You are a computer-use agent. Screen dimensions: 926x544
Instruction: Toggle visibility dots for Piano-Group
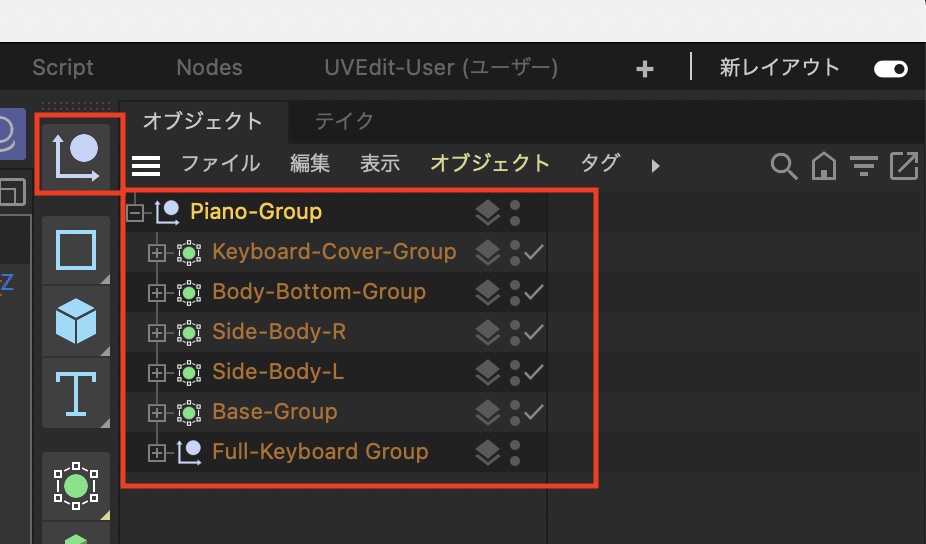pyautogui.click(x=515, y=212)
